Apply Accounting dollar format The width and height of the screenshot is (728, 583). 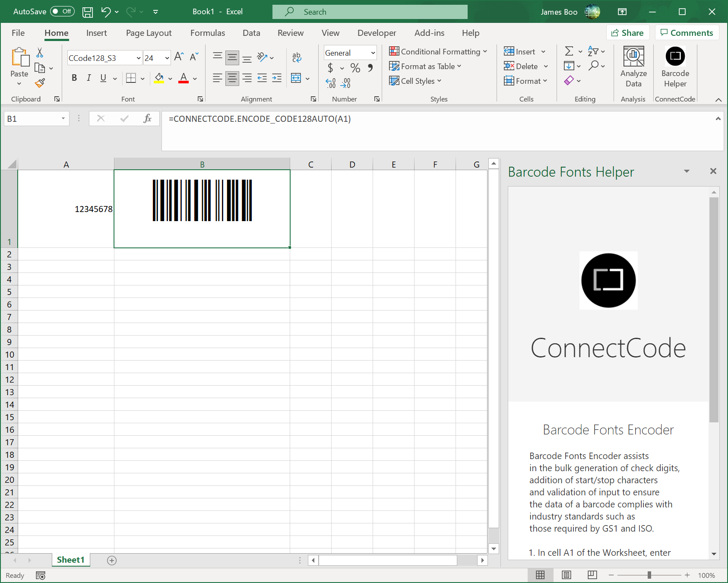pos(330,68)
